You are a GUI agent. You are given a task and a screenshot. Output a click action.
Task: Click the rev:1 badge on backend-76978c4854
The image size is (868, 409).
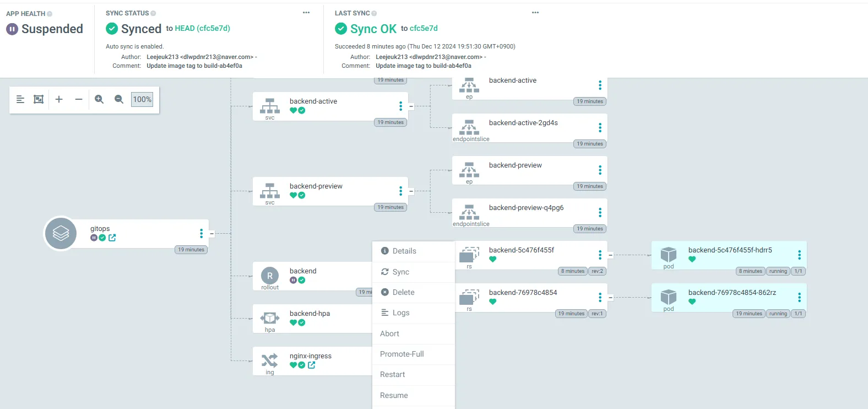coord(598,314)
